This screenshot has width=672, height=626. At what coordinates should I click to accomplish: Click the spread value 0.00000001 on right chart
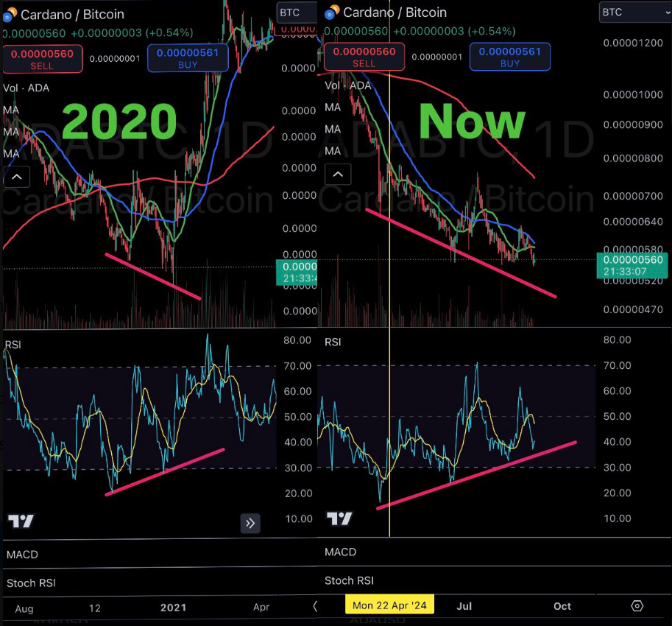click(437, 57)
